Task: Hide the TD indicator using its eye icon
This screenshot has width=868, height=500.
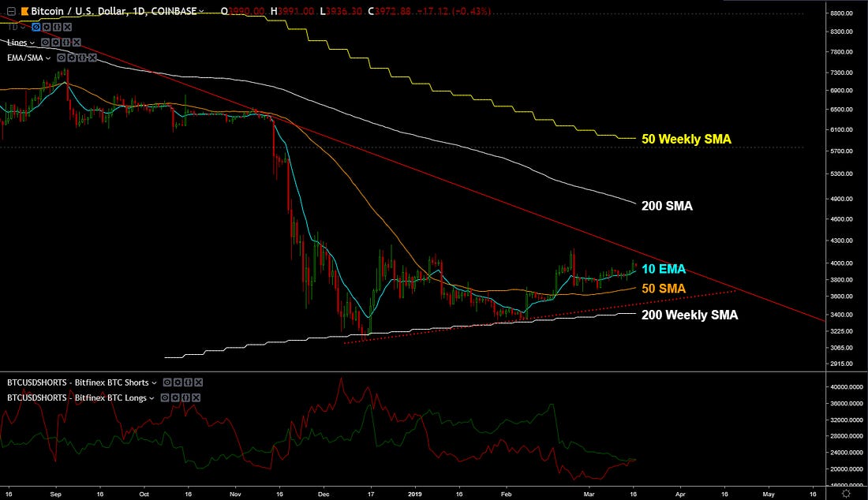Action: (x=36, y=26)
